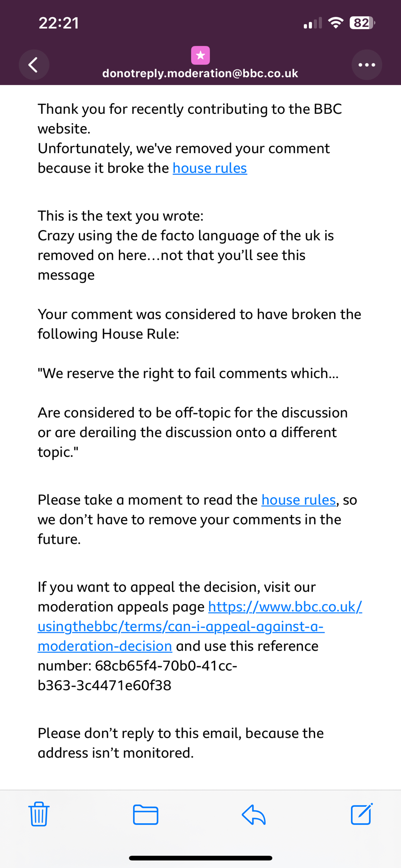Tap the pink VIP star icon
This screenshot has width=401, height=868.
200,56
